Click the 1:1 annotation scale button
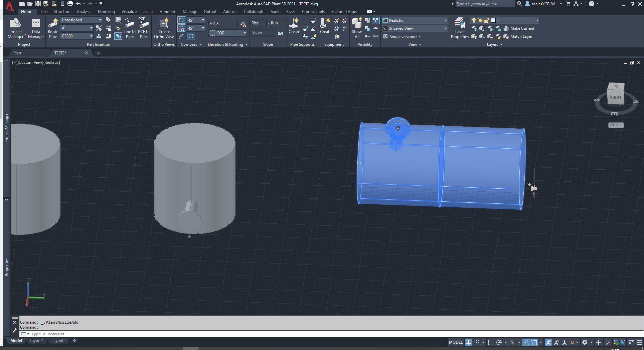Image resolution: width=644 pixels, height=350 pixels. click(x=574, y=342)
